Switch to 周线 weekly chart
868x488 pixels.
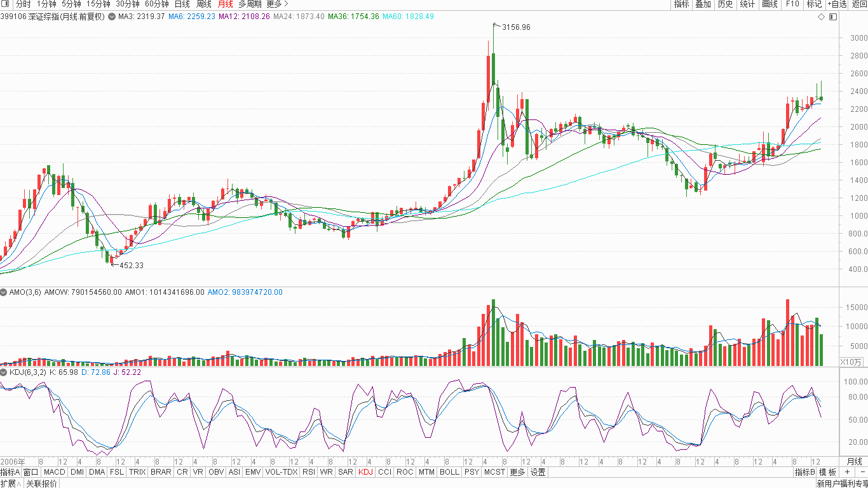[x=204, y=4]
